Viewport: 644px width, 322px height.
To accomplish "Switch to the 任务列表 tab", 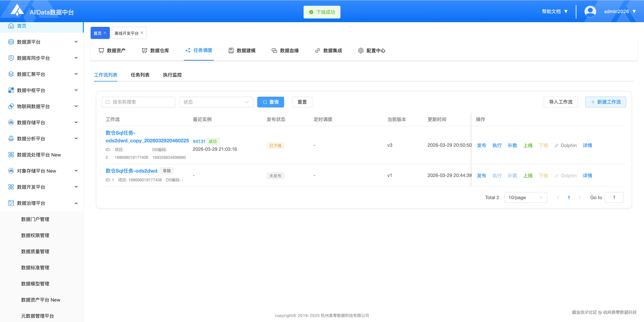I will 140,75.
